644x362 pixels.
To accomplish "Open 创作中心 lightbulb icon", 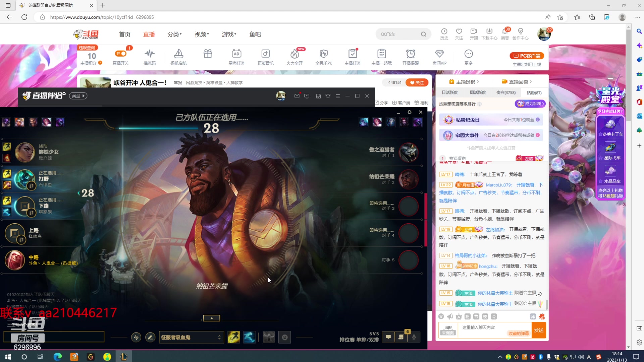I will click(x=521, y=31).
